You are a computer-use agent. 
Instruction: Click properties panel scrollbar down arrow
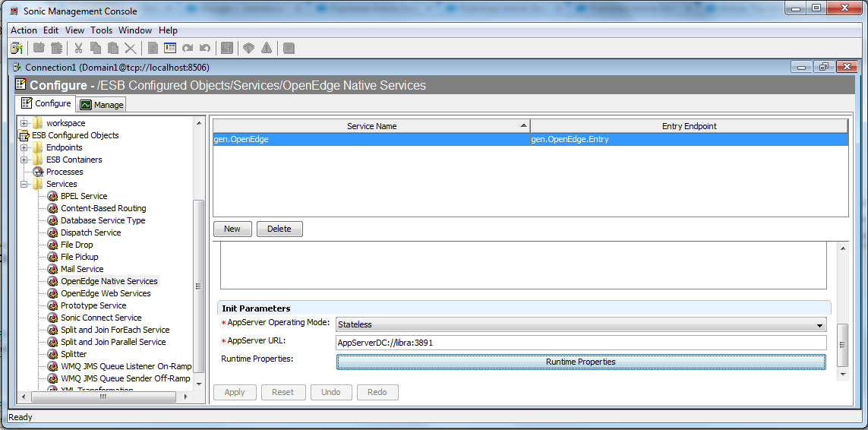point(842,375)
